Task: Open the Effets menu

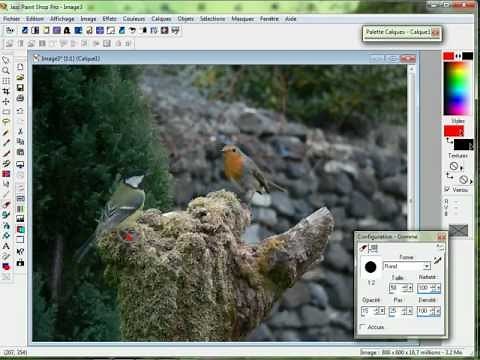Action: (x=109, y=19)
